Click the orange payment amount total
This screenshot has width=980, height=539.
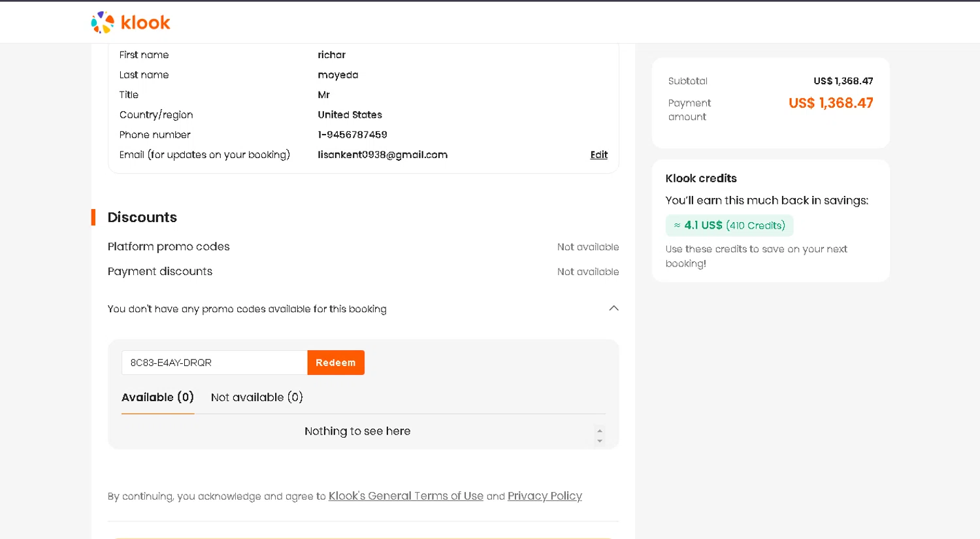pos(830,103)
